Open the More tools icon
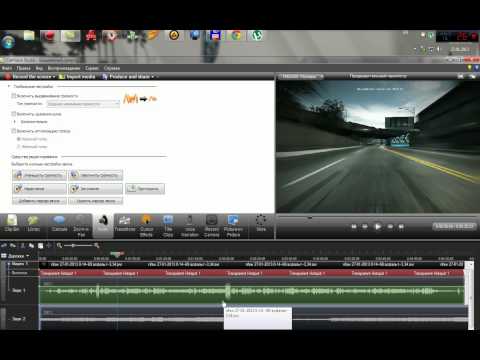This screenshot has width=480, height=360. point(261,224)
